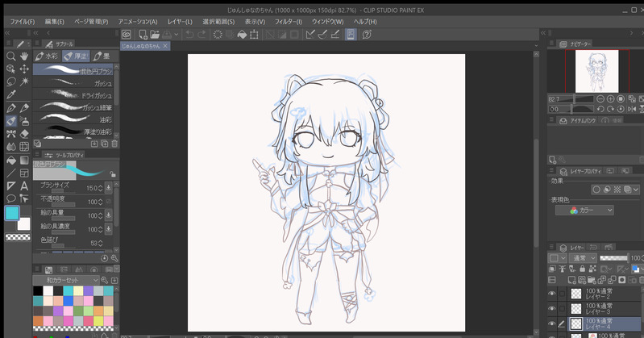Select the 厚塗り油彩 brush

click(73, 131)
